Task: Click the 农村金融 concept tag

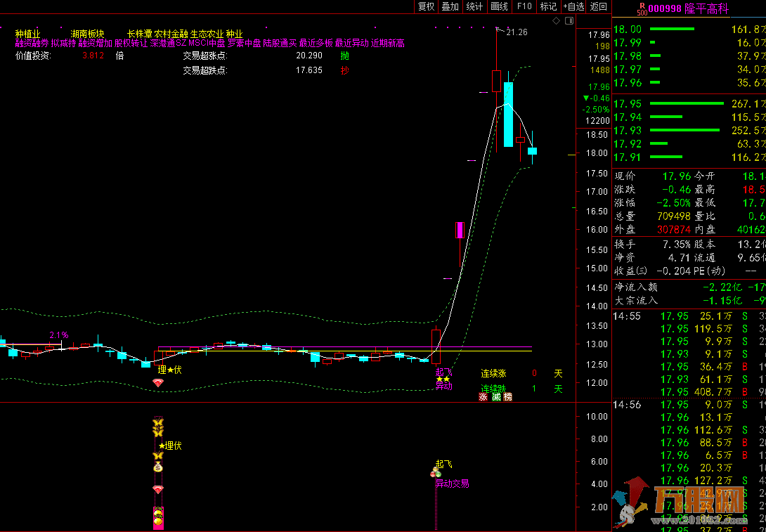Action: pos(171,34)
